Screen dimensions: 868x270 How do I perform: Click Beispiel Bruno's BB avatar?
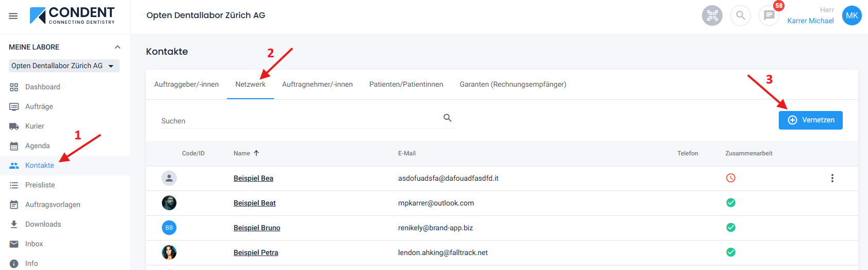point(169,228)
